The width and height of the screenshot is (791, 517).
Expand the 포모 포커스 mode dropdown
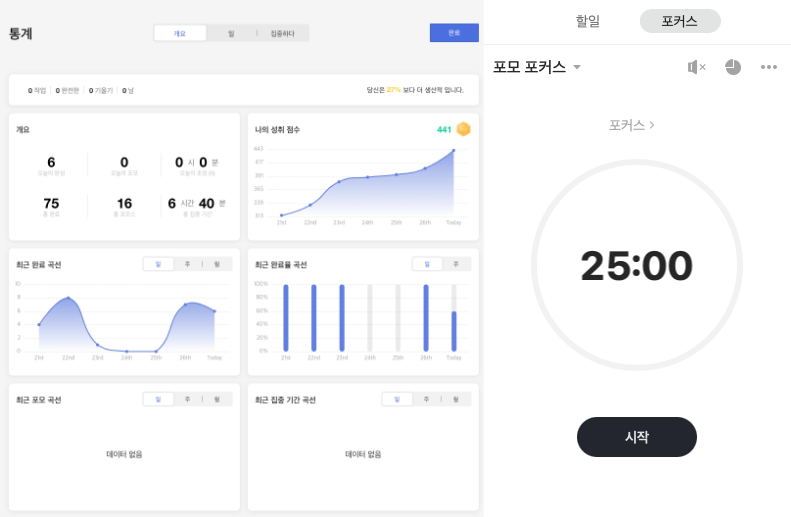click(577, 68)
